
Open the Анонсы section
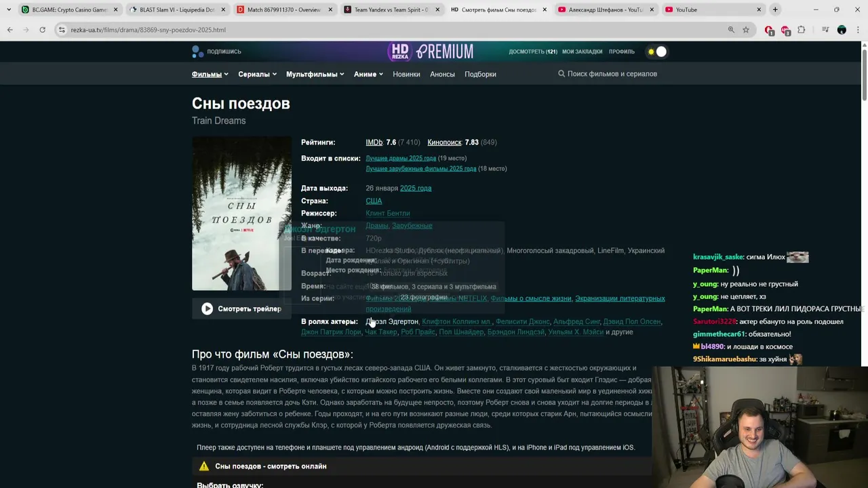tap(442, 75)
